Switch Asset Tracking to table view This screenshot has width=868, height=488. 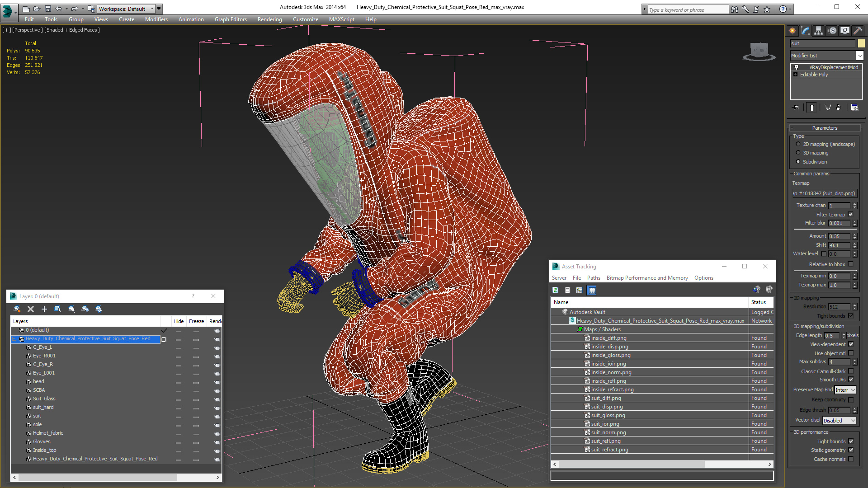(592, 290)
